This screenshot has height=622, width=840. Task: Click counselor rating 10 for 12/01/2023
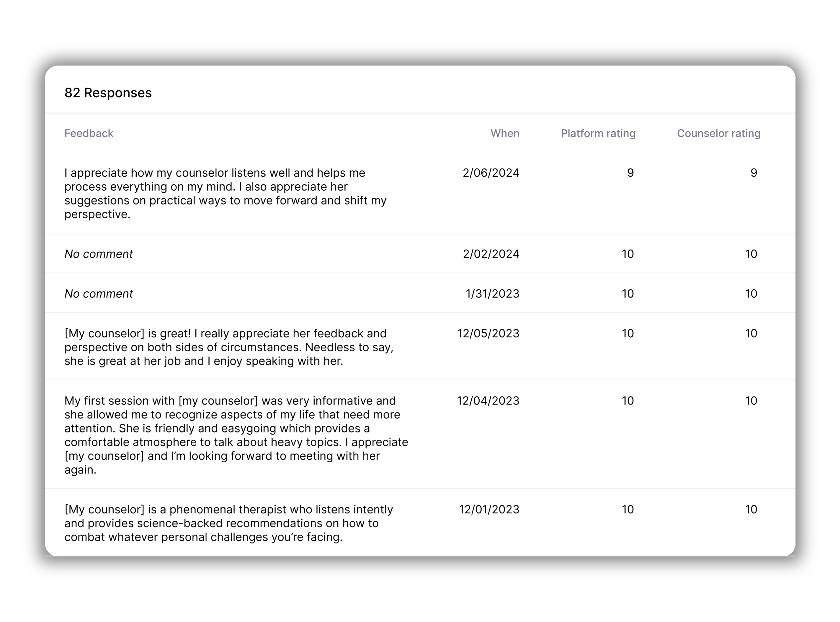tap(751, 510)
